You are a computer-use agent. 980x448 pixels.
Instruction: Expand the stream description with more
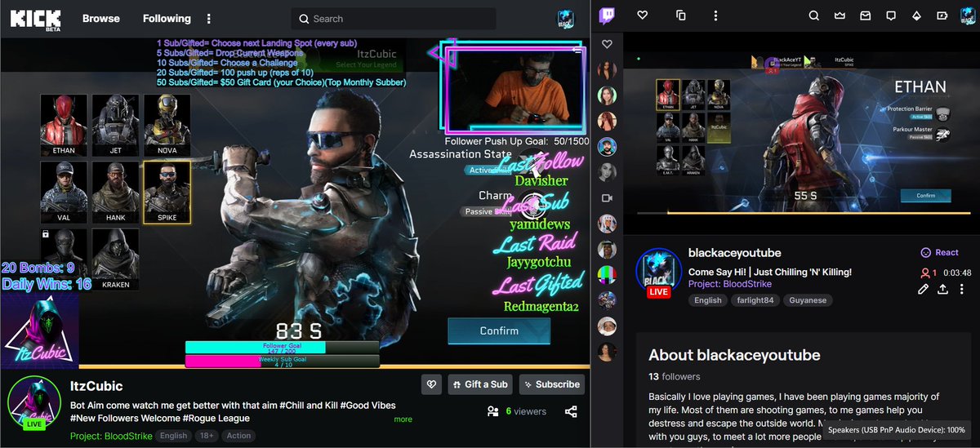pos(403,419)
